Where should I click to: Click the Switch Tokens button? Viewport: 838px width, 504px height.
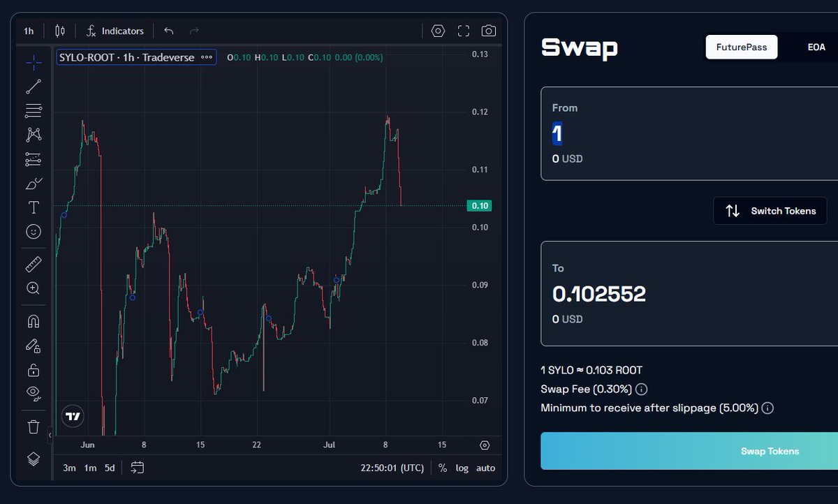point(770,211)
